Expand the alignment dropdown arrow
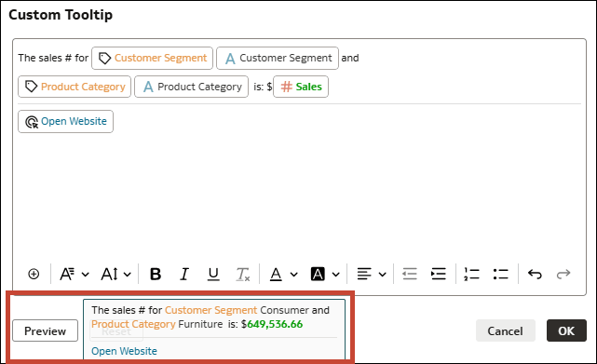The height and width of the screenshot is (364, 597). coord(382,274)
